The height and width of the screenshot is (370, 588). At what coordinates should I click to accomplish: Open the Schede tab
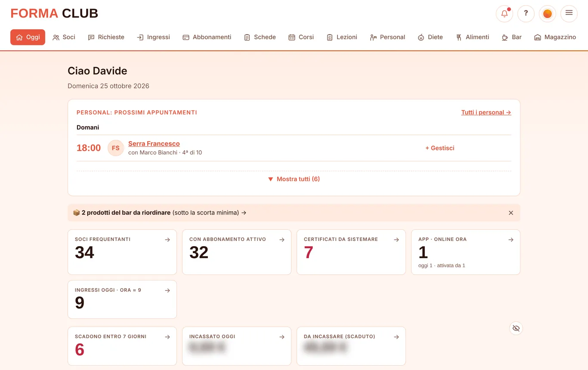click(260, 37)
